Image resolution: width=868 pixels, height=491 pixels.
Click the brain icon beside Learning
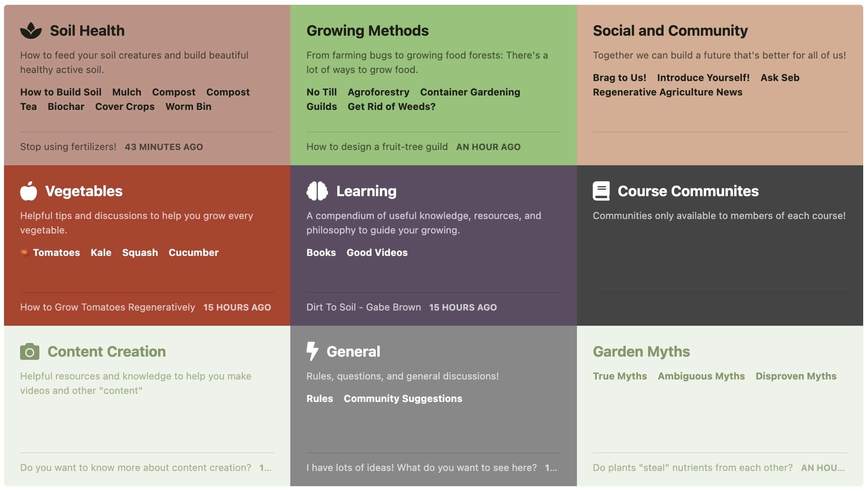coord(317,191)
